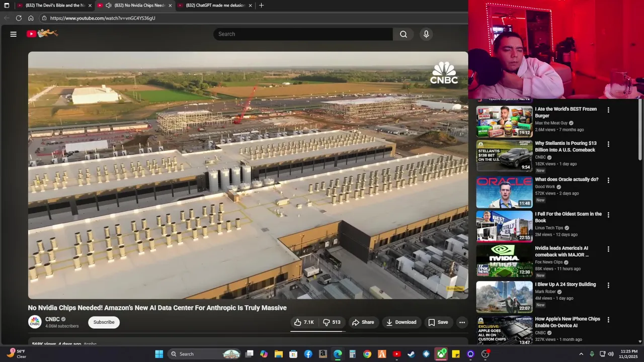
Task: Open Fox News Clips channel name
Action: (548, 262)
